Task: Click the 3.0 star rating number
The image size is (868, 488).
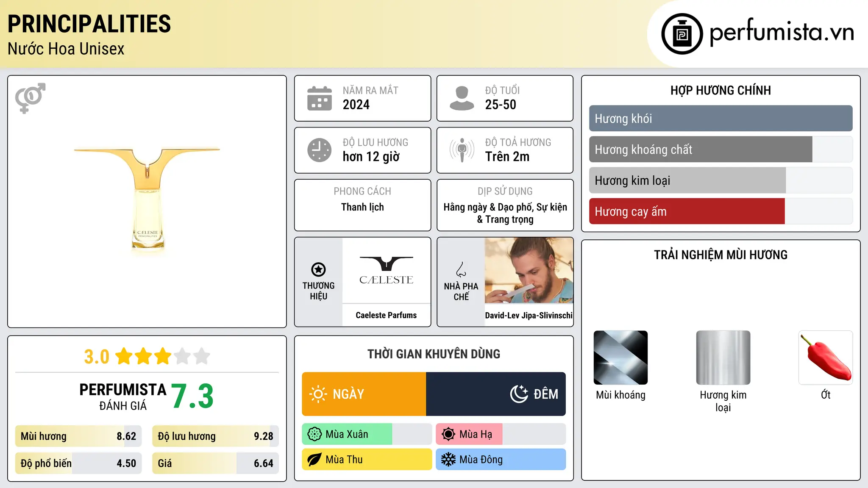Action: [x=97, y=357]
